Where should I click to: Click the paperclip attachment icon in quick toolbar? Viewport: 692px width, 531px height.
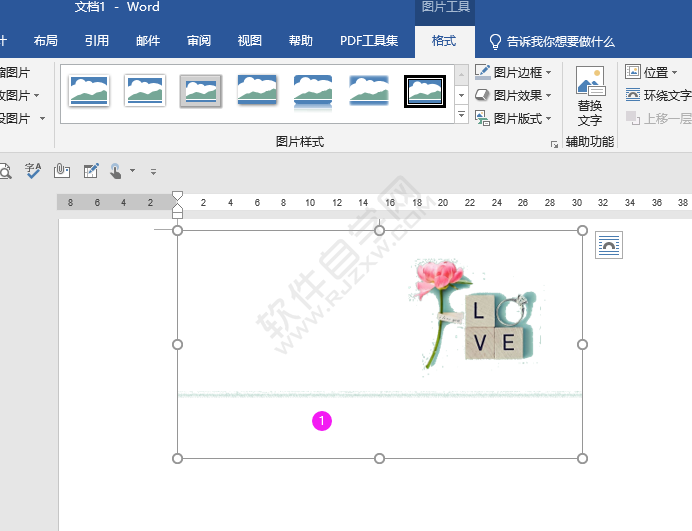click(x=62, y=171)
